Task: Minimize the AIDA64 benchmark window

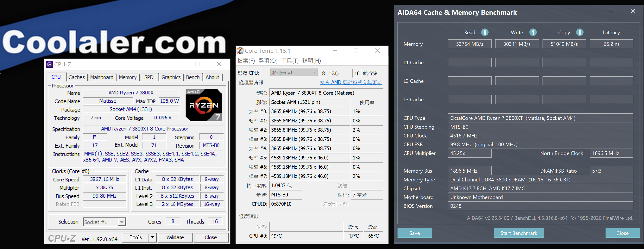Action: pyautogui.click(x=611, y=11)
